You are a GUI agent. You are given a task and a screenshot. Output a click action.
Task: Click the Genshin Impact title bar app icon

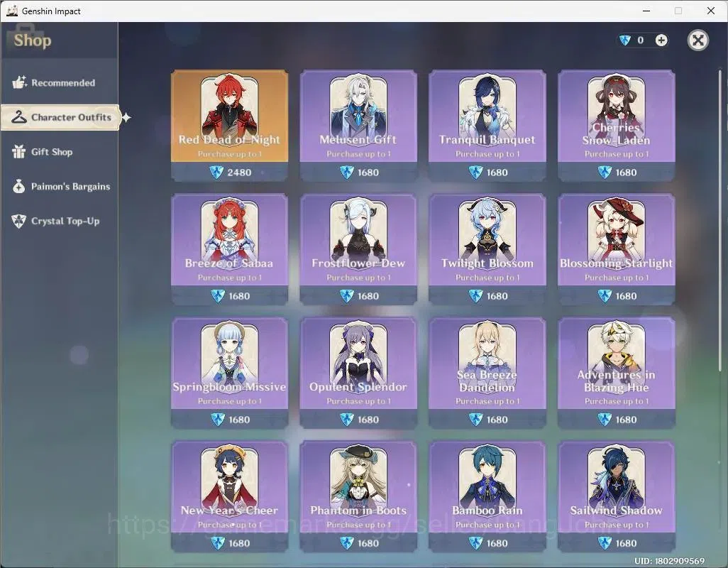coord(12,11)
